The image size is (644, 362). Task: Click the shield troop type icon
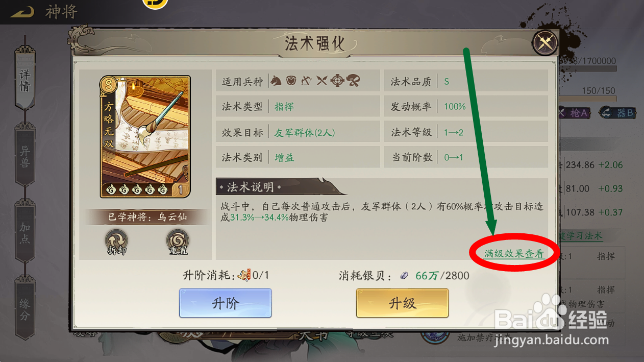coord(291,80)
